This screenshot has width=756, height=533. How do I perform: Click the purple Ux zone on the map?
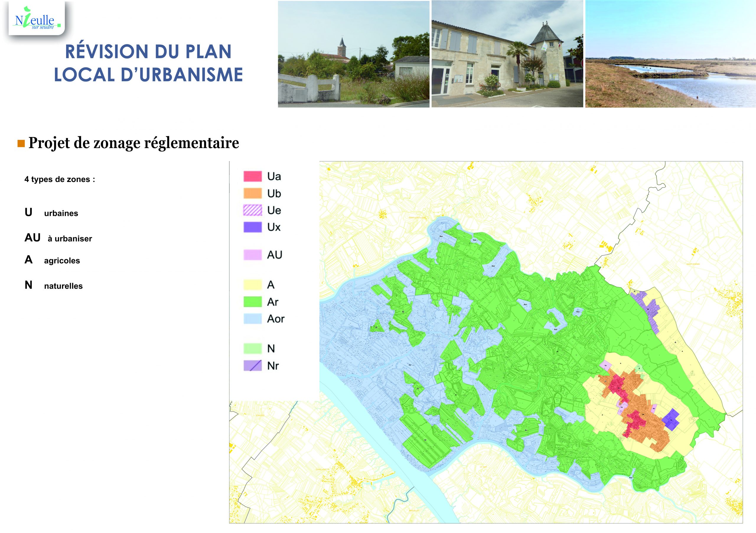point(671,420)
